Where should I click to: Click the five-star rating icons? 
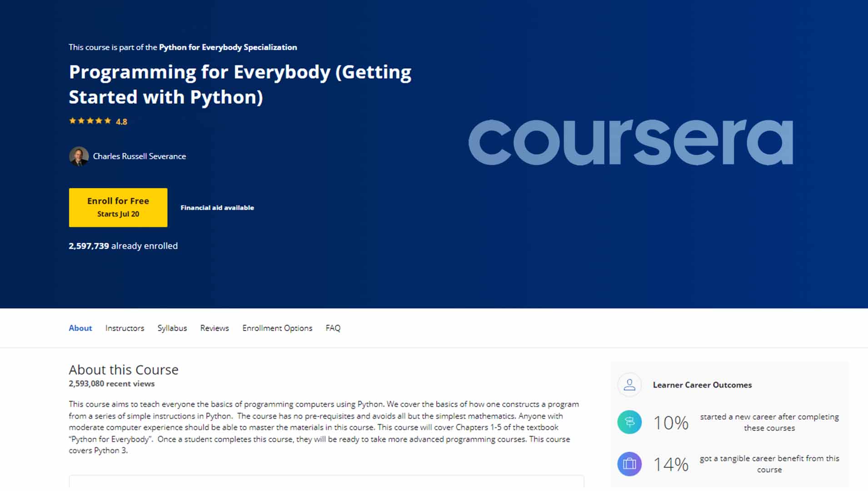[90, 121]
